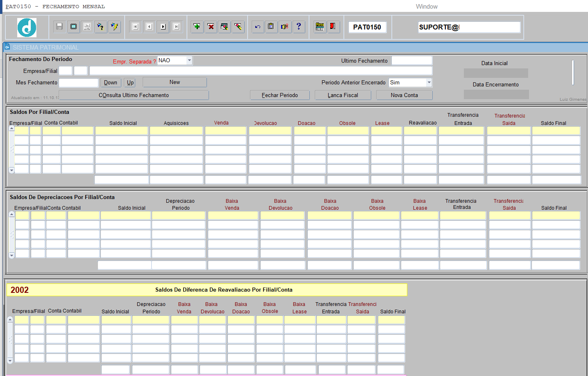Click first-row Depreciacao Periodo cell in Saldos De Depreciacoes

[x=179, y=215]
